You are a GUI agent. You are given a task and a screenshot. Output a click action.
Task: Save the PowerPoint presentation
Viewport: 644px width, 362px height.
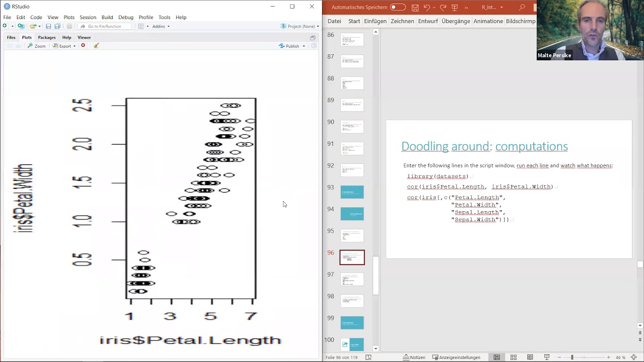(x=415, y=7)
